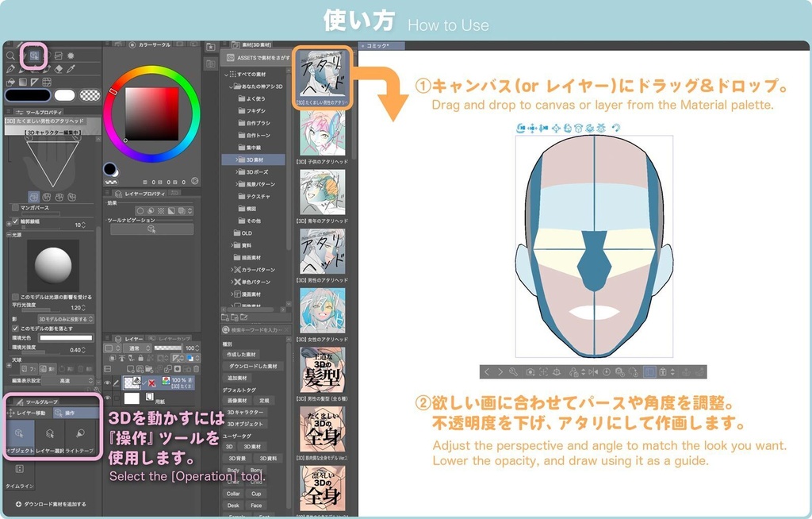Select the Operation tool in the toolbox
Screen dimensions: 812x519
pos(34,56)
